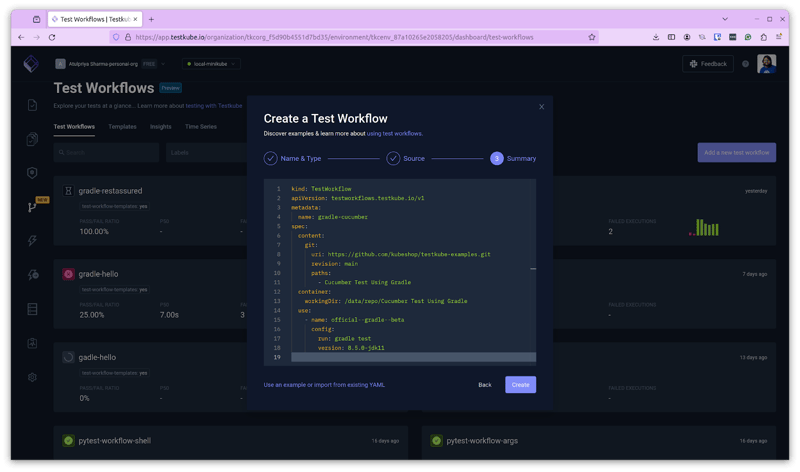The image size is (800, 472).
Task: Switch to the Templates tab
Action: (x=122, y=127)
